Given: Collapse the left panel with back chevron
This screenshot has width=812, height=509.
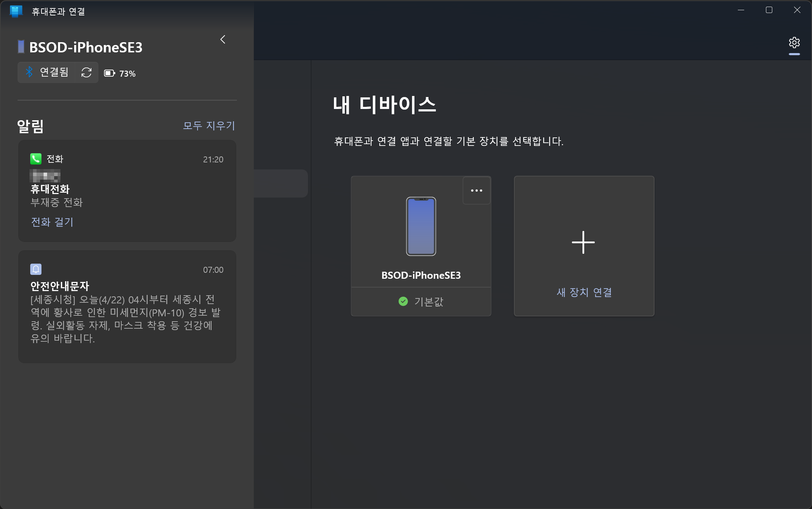Looking at the screenshot, I should pyautogui.click(x=223, y=39).
